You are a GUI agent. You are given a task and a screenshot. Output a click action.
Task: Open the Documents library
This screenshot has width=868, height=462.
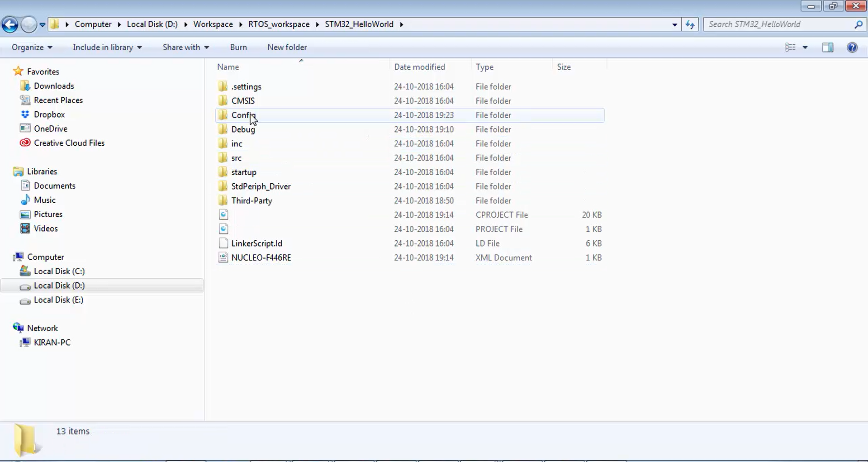point(55,186)
